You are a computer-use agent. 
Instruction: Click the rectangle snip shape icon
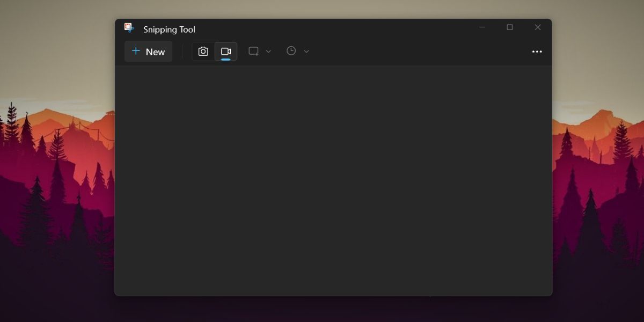(253, 50)
